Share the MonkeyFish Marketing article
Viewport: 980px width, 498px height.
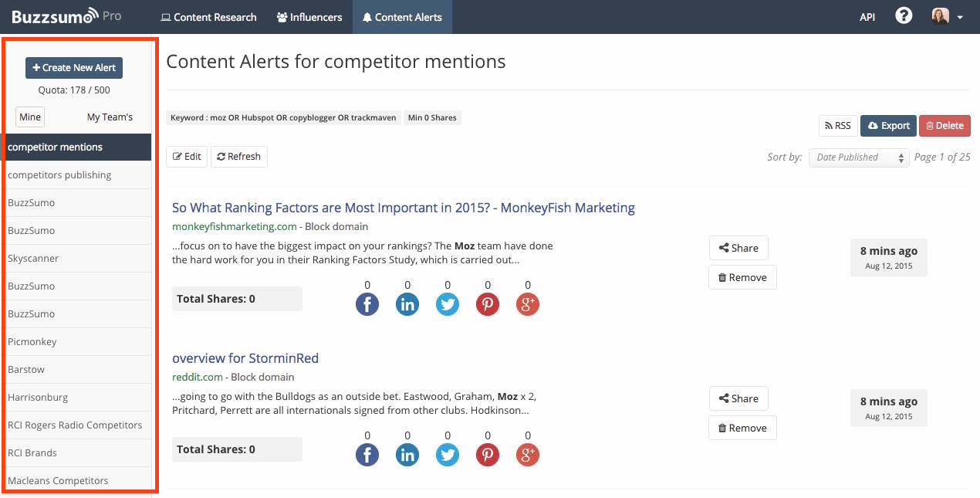coord(738,248)
